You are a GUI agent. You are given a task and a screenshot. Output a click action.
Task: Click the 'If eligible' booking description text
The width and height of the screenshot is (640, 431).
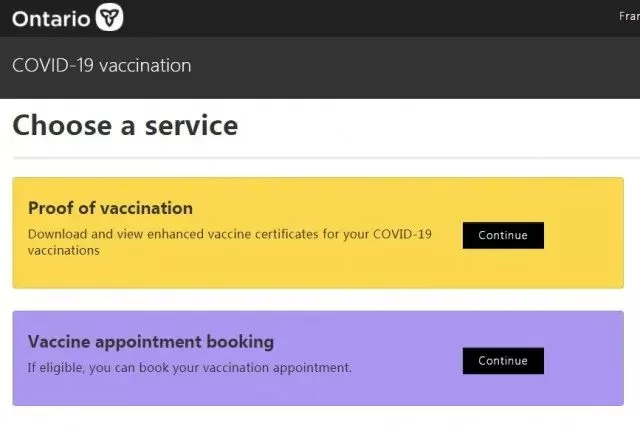coord(189,368)
